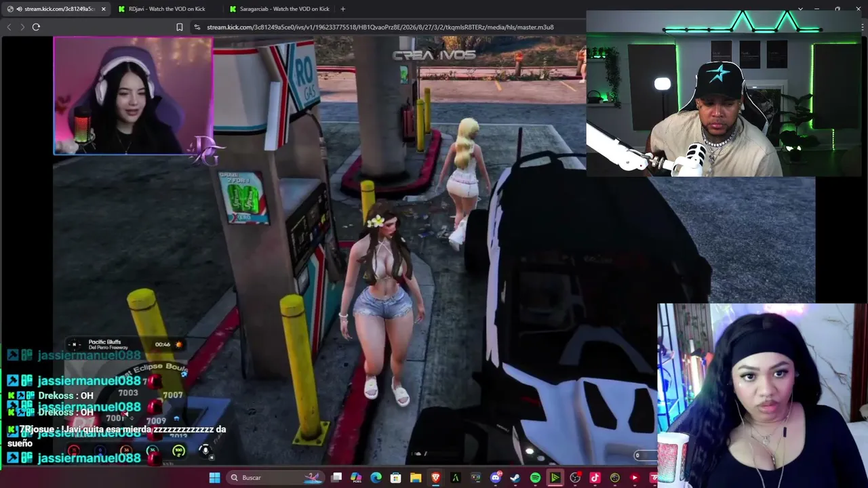Click the Pacific Bluffs location label

[104, 342]
